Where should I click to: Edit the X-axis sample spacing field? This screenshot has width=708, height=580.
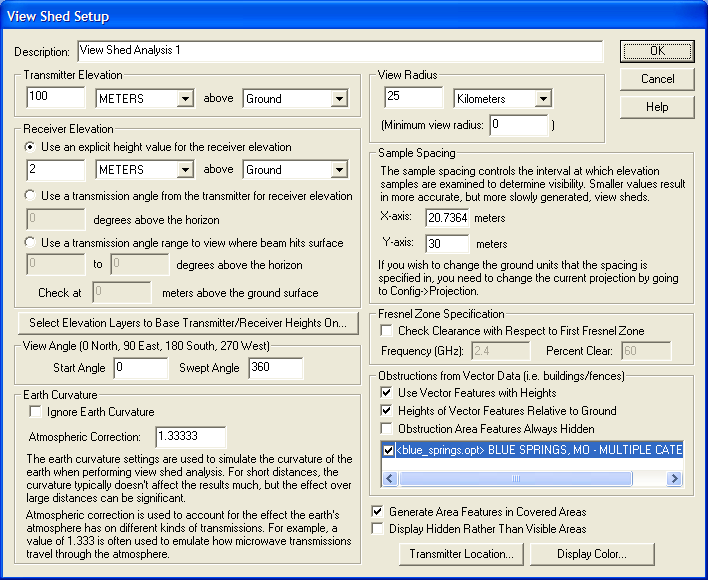click(447, 218)
